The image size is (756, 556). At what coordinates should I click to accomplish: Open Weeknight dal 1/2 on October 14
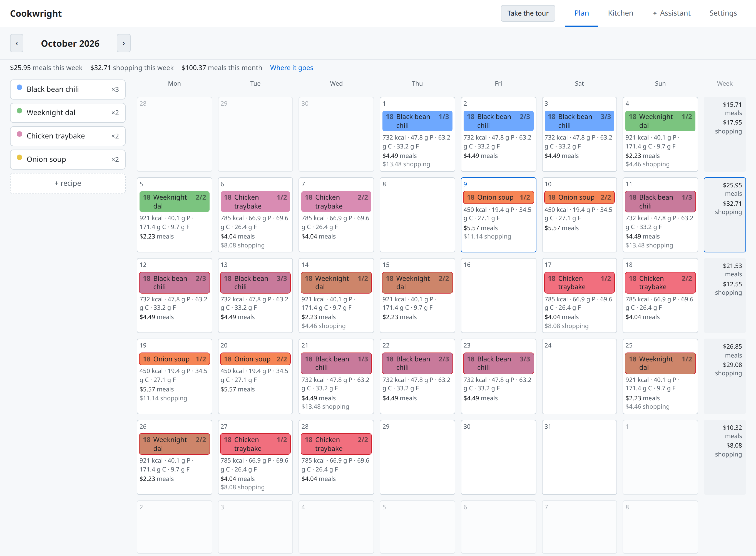pos(336,282)
